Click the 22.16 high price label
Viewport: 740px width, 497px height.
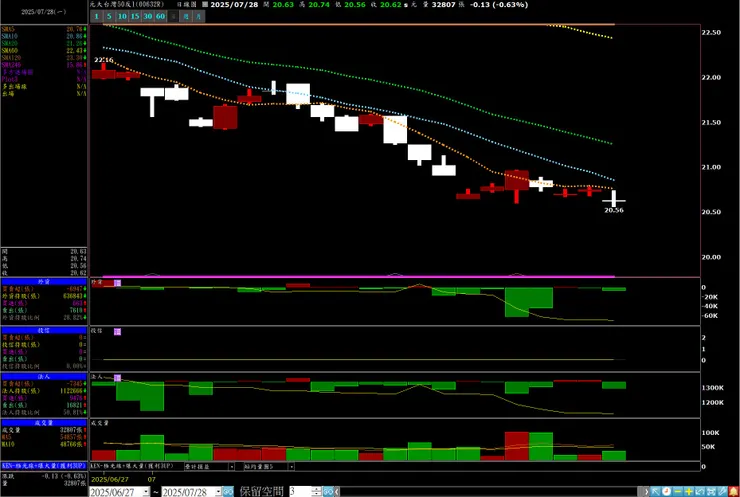point(103,60)
